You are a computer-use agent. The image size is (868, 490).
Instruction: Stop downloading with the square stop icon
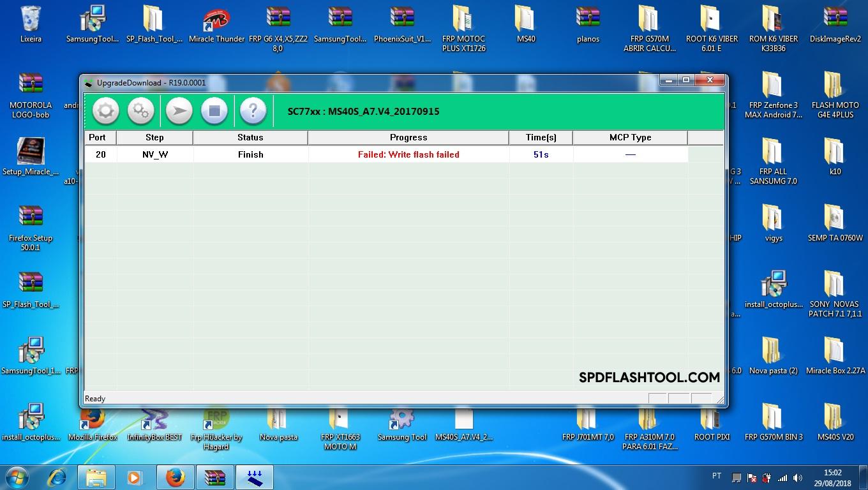click(x=214, y=111)
